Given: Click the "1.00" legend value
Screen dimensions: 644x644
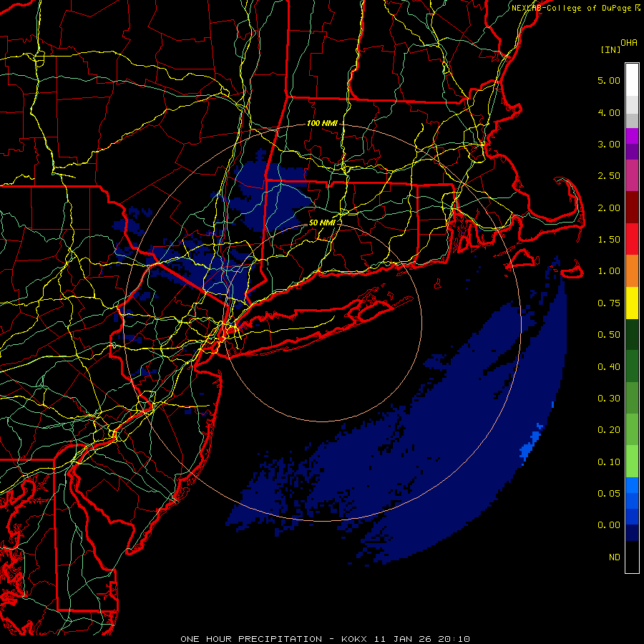Looking at the screenshot, I should 609,271.
